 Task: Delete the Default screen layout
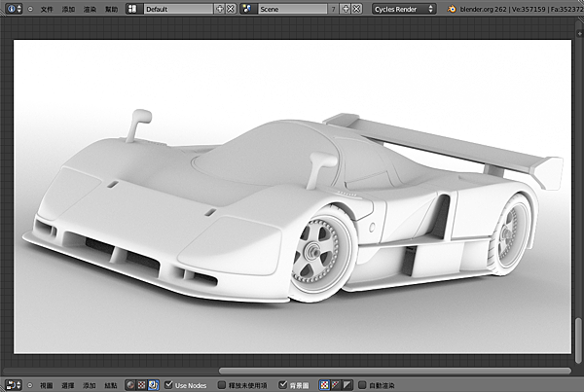click(231, 9)
